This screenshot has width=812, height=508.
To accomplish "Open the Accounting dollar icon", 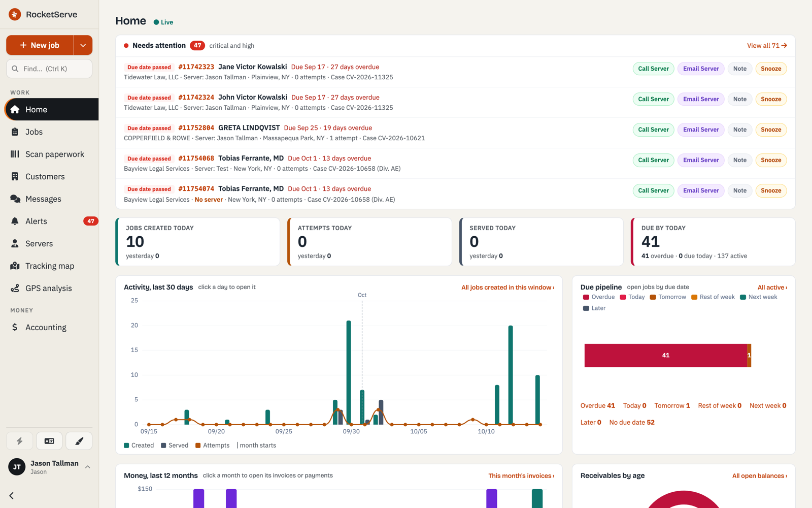I will 15,327.
